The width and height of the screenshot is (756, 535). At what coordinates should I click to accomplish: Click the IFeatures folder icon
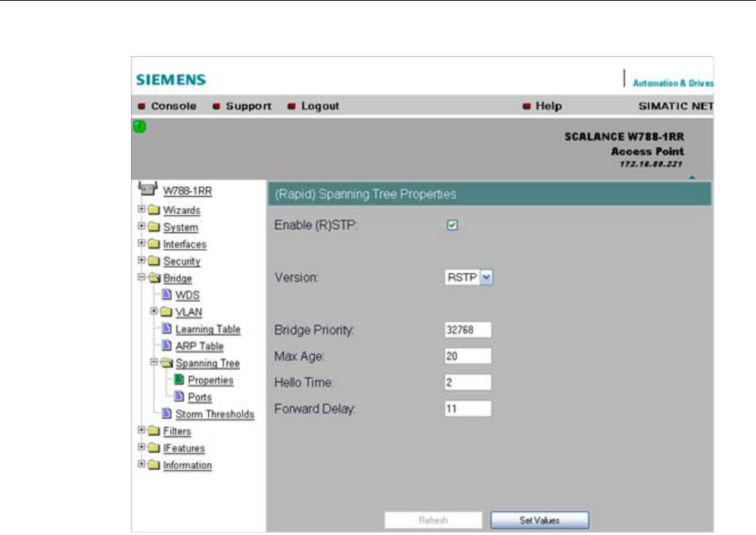coord(154,448)
